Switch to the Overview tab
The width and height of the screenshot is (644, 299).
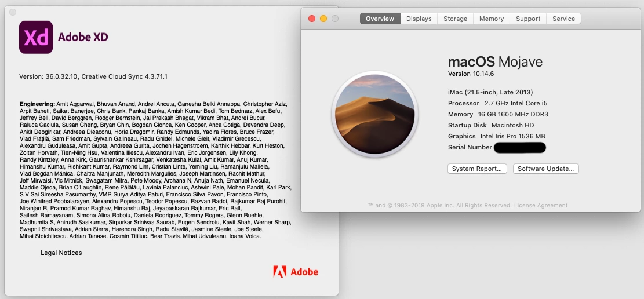(x=380, y=19)
